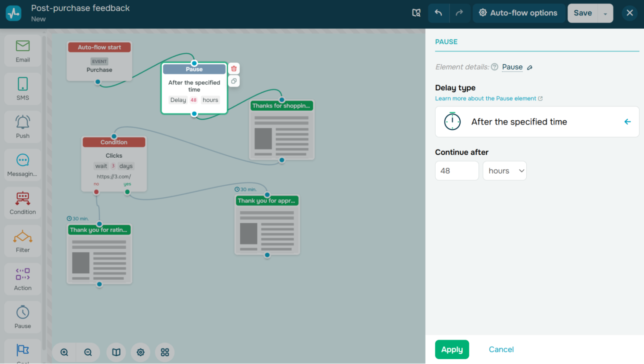Select the Email element in the sidebar
The height and width of the screenshot is (364, 644).
23,51
